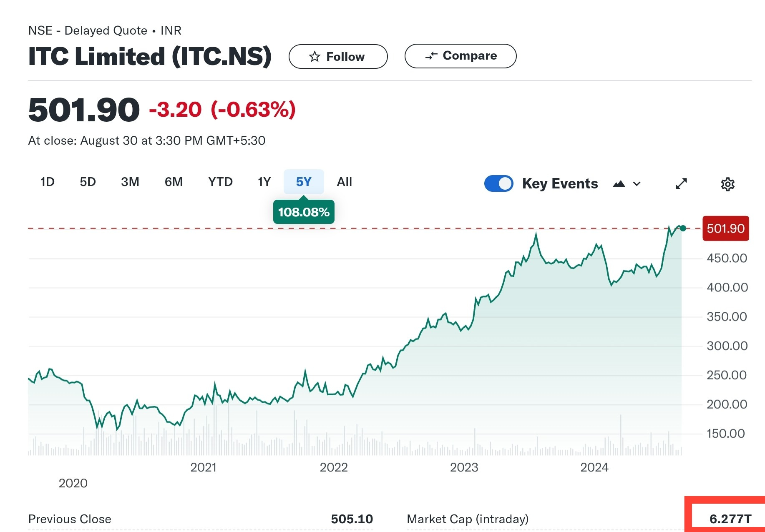This screenshot has height=532, width=765.
Task: Switch chart range to 1D
Action: [48, 182]
